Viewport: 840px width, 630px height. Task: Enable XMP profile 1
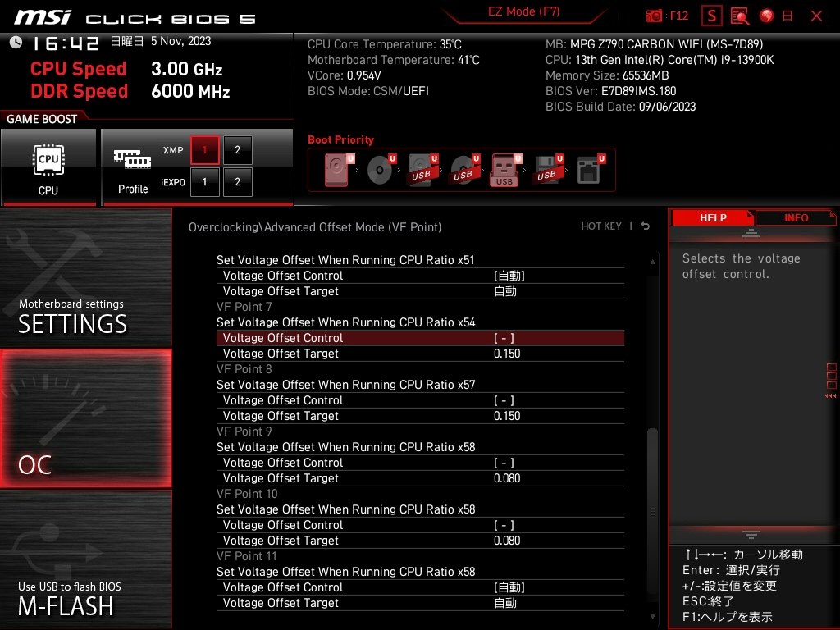(x=204, y=150)
